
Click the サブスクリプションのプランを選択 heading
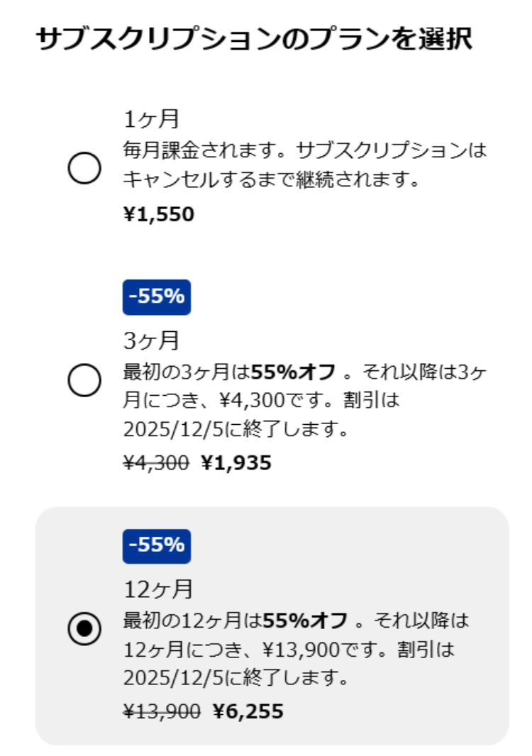[x=253, y=39]
